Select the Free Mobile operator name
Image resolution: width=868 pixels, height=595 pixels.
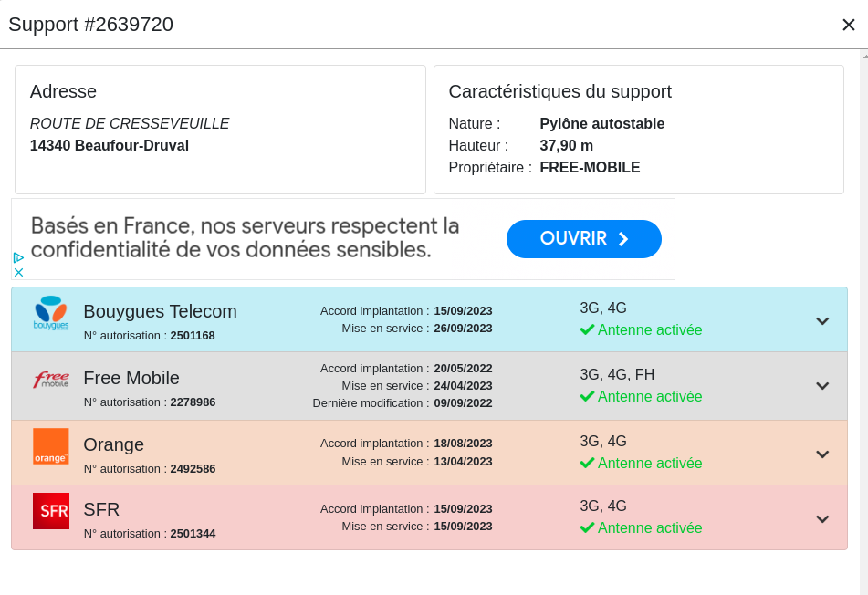[131, 378]
